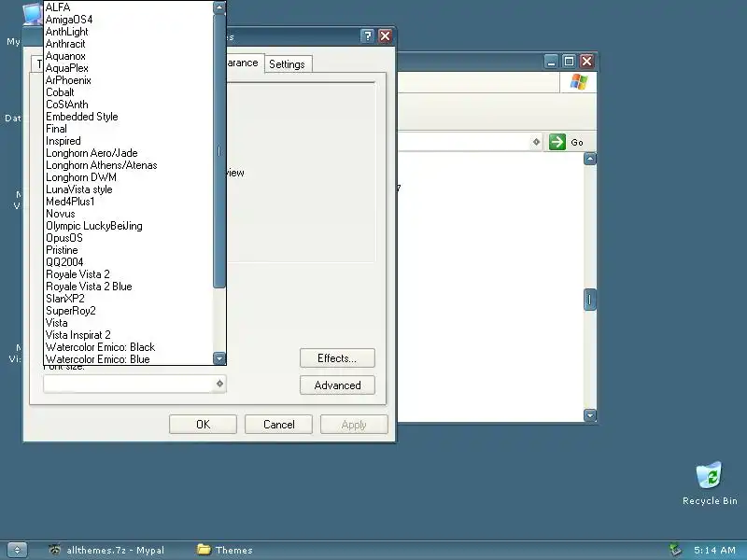Image resolution: width=747 pixels, height=560 pixels.
Task: Select Vista style entry
Action: (x=128, y=323)
